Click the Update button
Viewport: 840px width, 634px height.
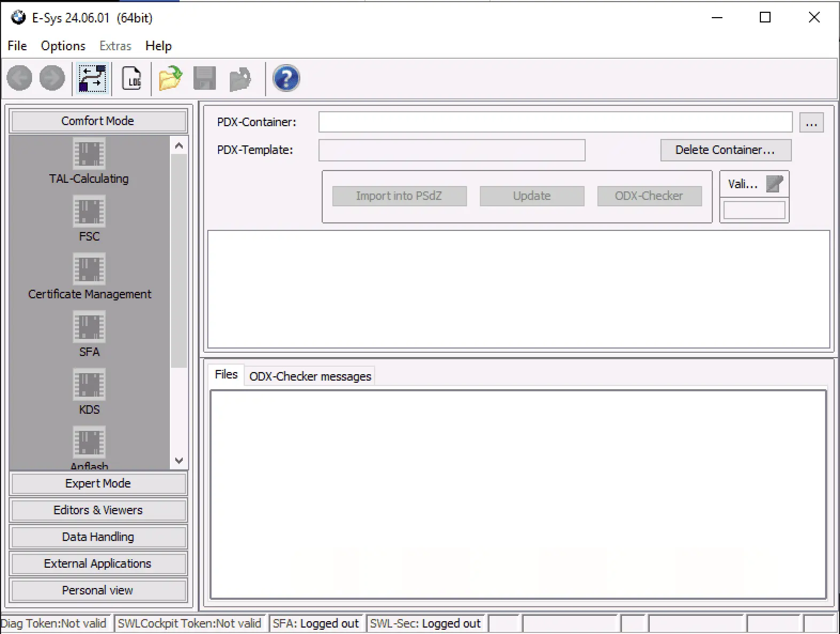pos(532,196)
